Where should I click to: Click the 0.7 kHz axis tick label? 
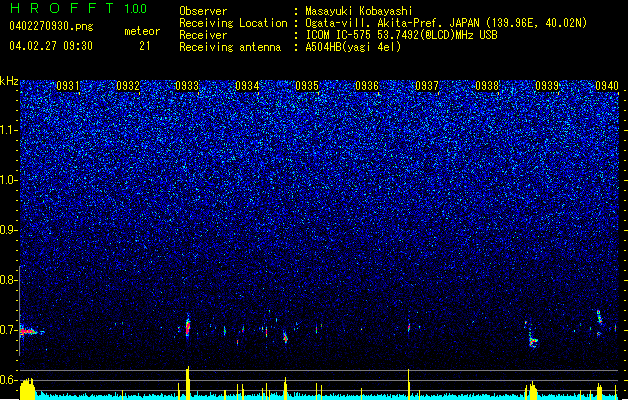click(x=8, y=330)
